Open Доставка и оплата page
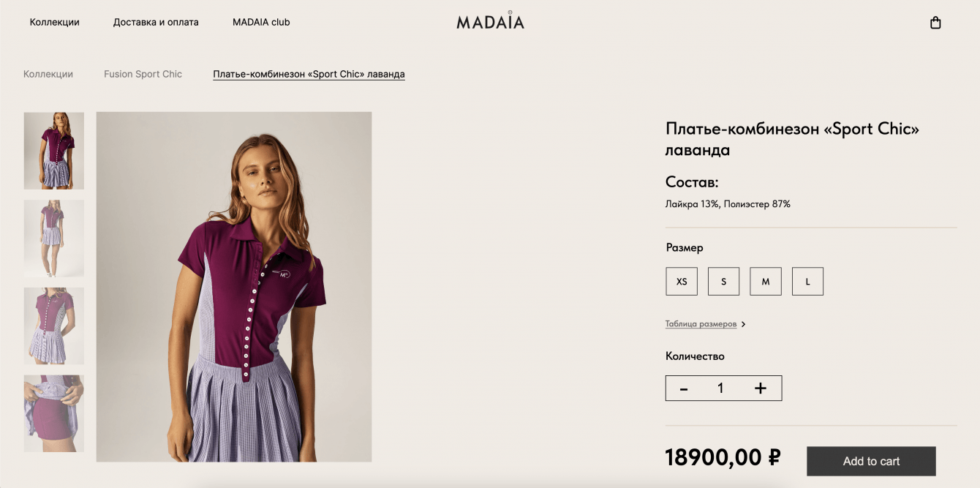980x488 pixels. [156, 22]
